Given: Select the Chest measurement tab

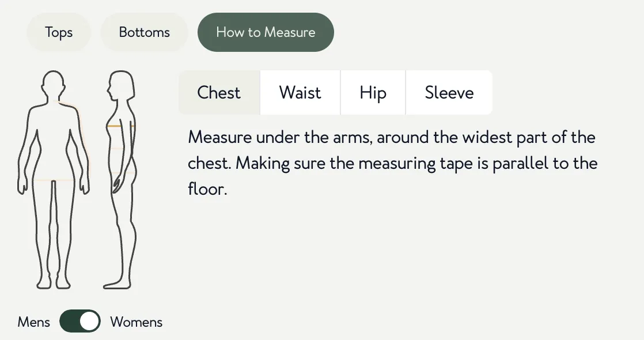Looking at the screenshot, I should [x=219, y=93].
